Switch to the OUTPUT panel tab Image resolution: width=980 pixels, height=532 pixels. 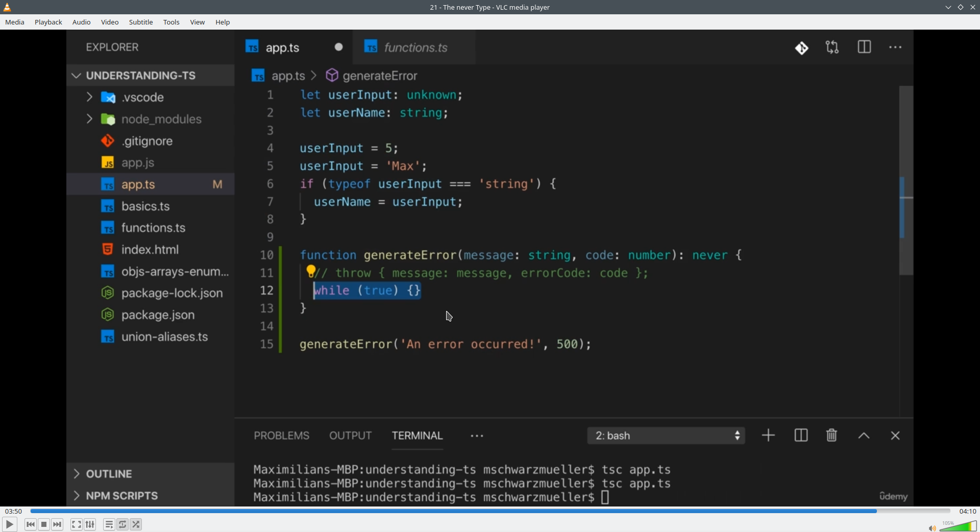pyautogui.click(x=350, y=436)
